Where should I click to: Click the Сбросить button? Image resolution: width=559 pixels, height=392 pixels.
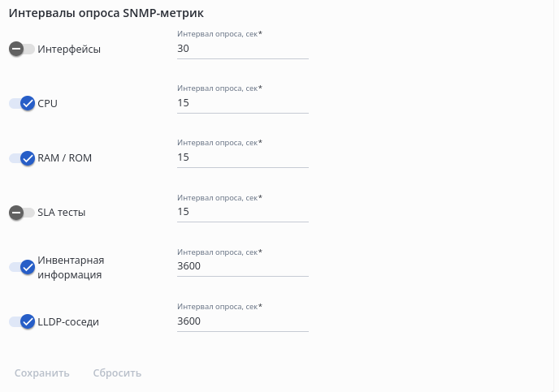tap(117, 373)
